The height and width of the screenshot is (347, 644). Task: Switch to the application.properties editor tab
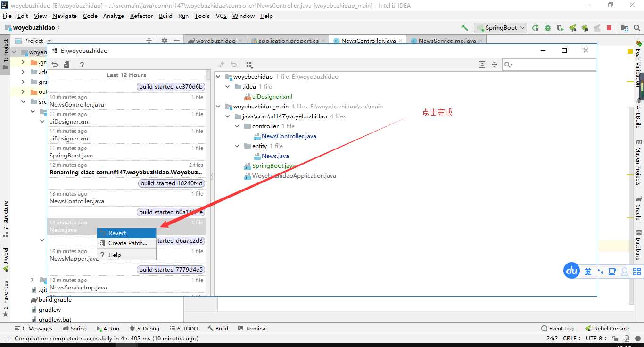tap(288, 41)
